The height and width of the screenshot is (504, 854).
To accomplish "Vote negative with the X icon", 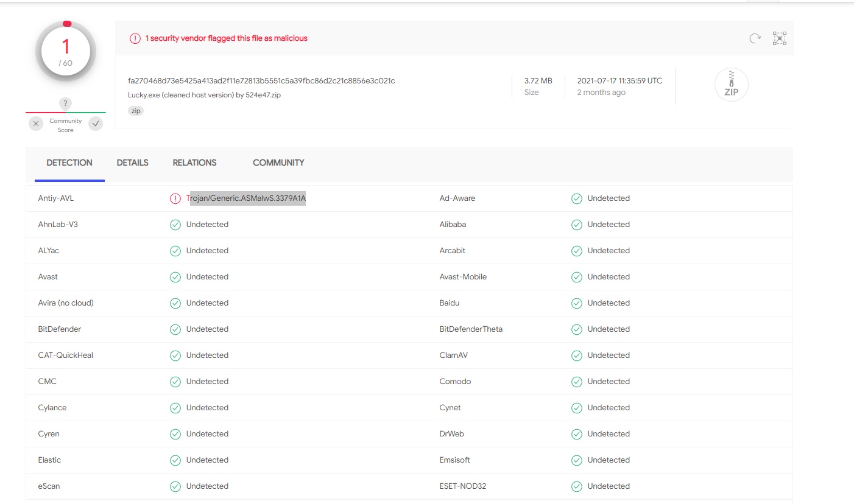I will [36, 124].
